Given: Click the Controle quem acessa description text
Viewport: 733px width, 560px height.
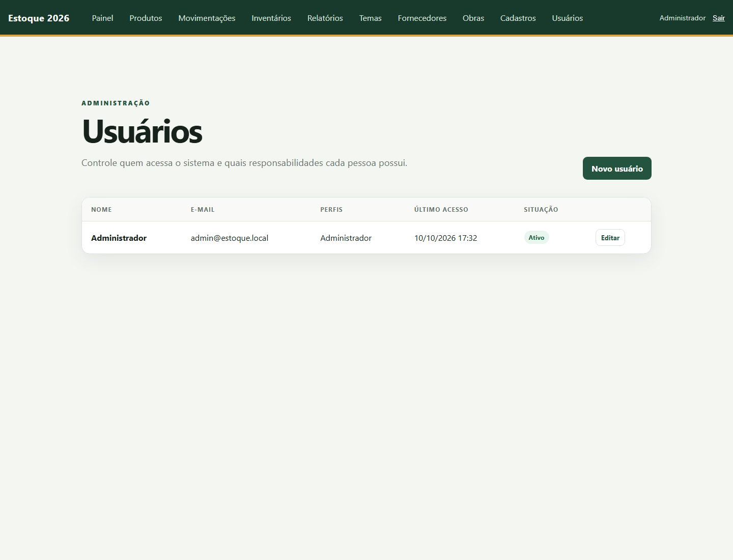Looking at the screenshot, I should pyautogui.click(x=244, y=163).
